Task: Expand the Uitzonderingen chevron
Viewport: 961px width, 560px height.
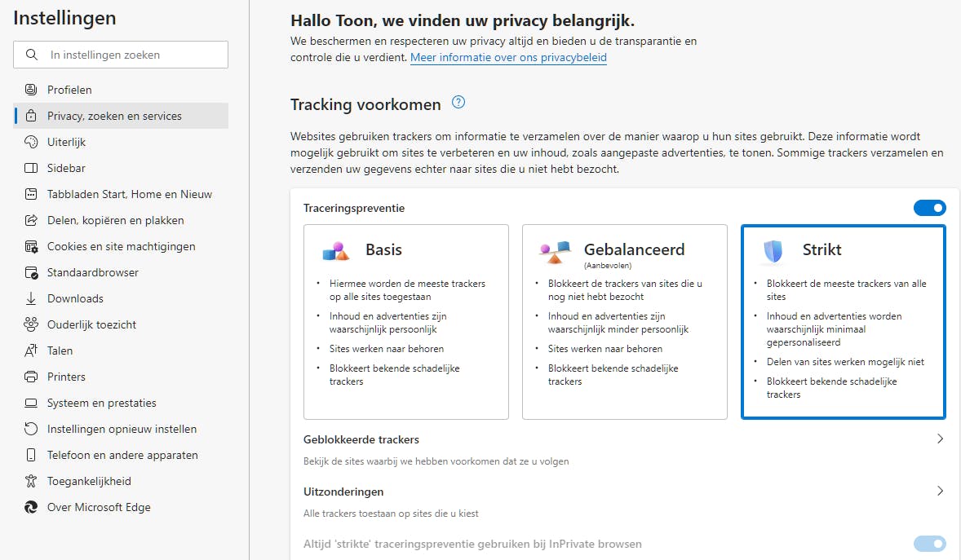Action: [940, 492]
